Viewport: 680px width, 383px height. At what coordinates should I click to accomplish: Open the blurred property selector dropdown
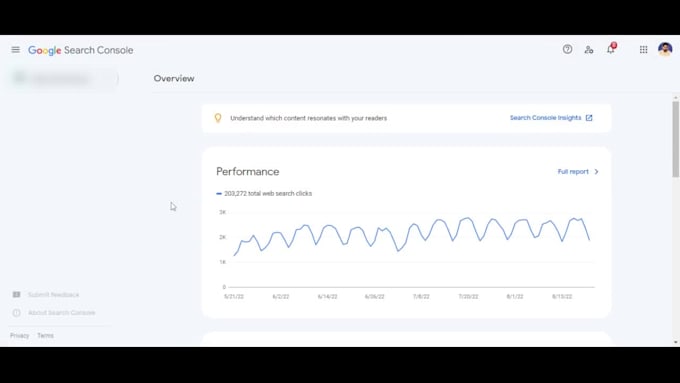click(63, 79)
